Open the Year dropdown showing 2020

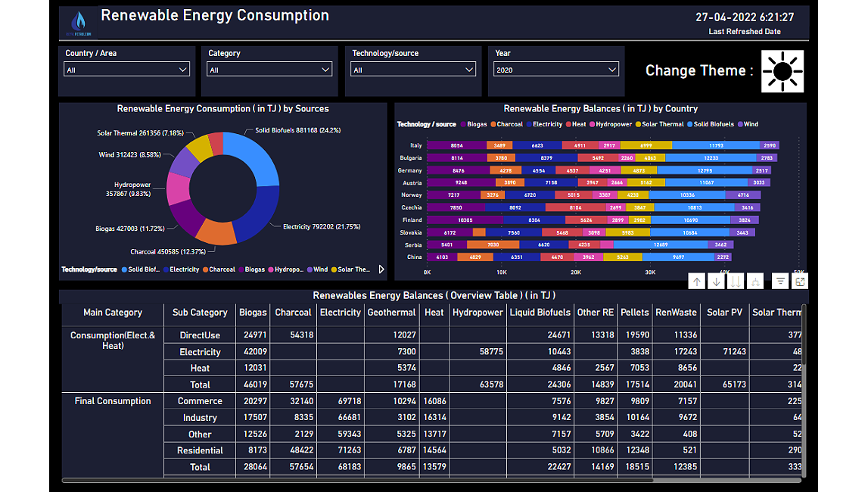pos(556,70)
